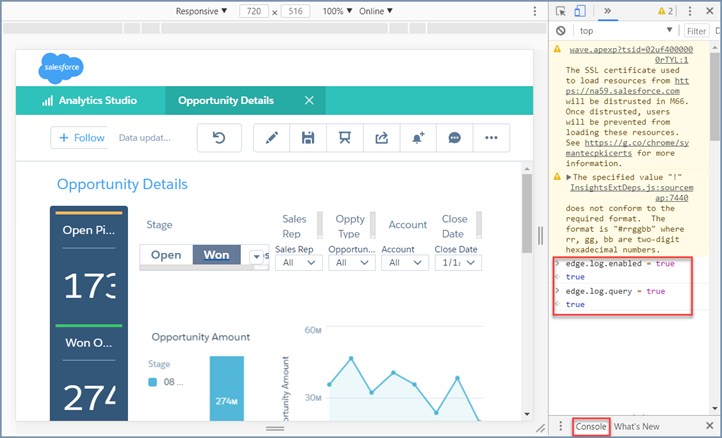722x438 pixels.
Task: Open the Responsive device dropdown
Action: tap(201, 11)
